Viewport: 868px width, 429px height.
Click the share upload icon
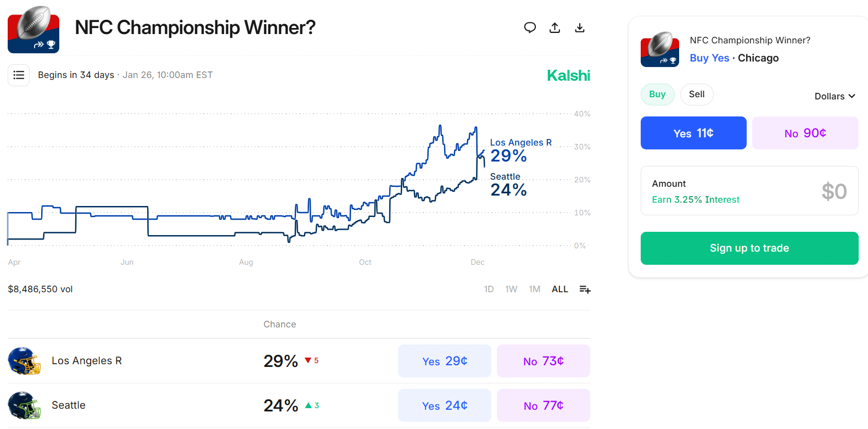555,27
